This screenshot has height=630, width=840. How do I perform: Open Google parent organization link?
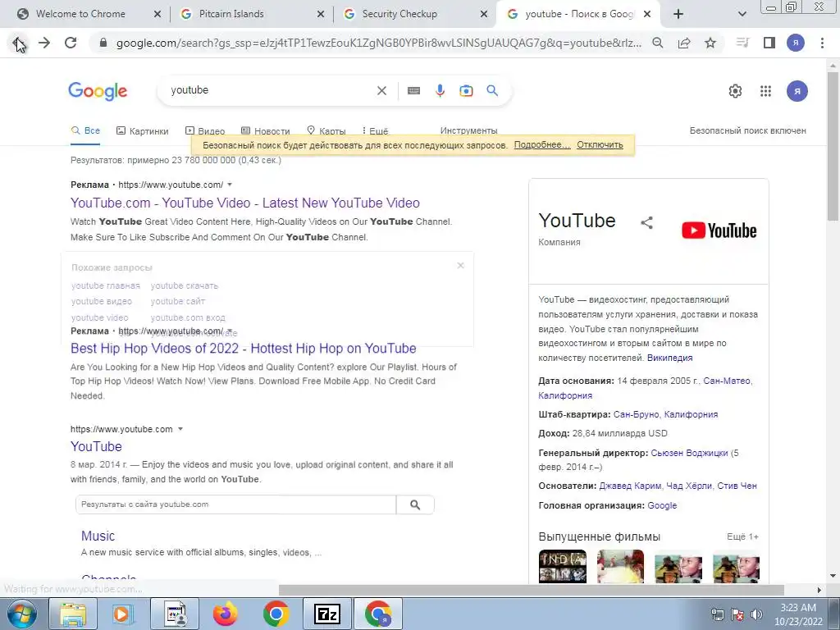[662, 505]
